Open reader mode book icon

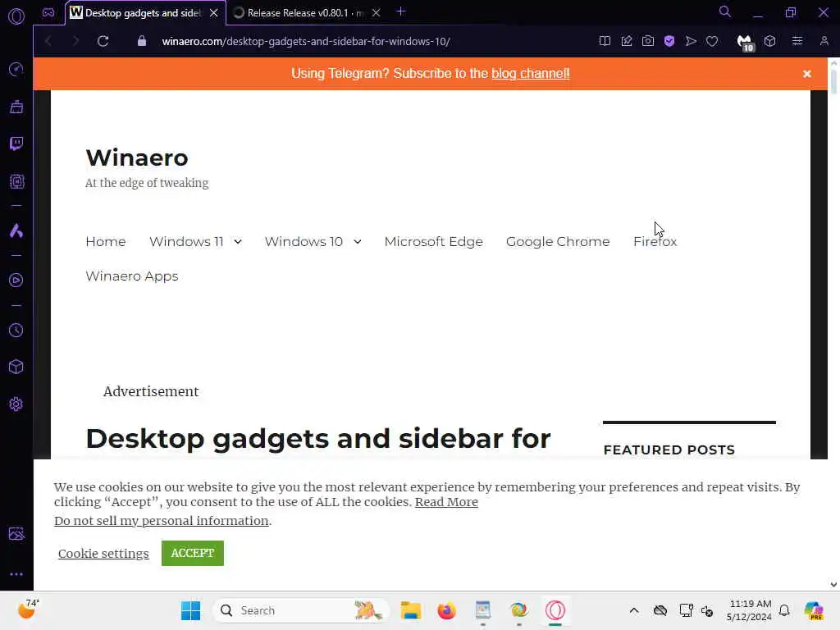click(605, 41)
